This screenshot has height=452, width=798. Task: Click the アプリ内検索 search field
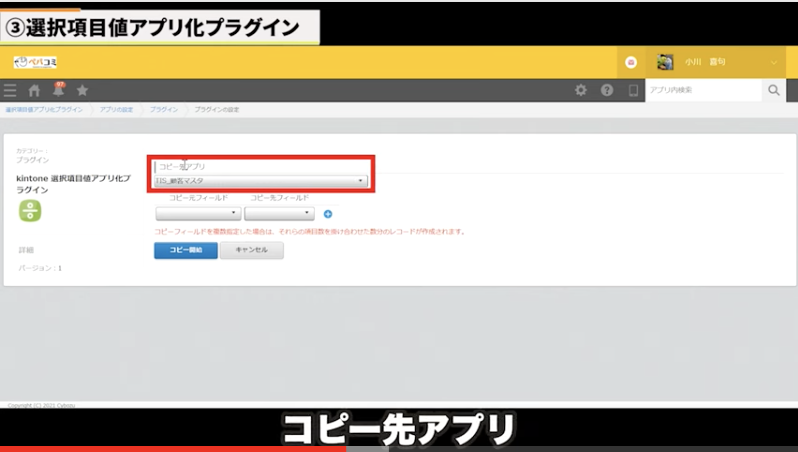pos(700,90)
